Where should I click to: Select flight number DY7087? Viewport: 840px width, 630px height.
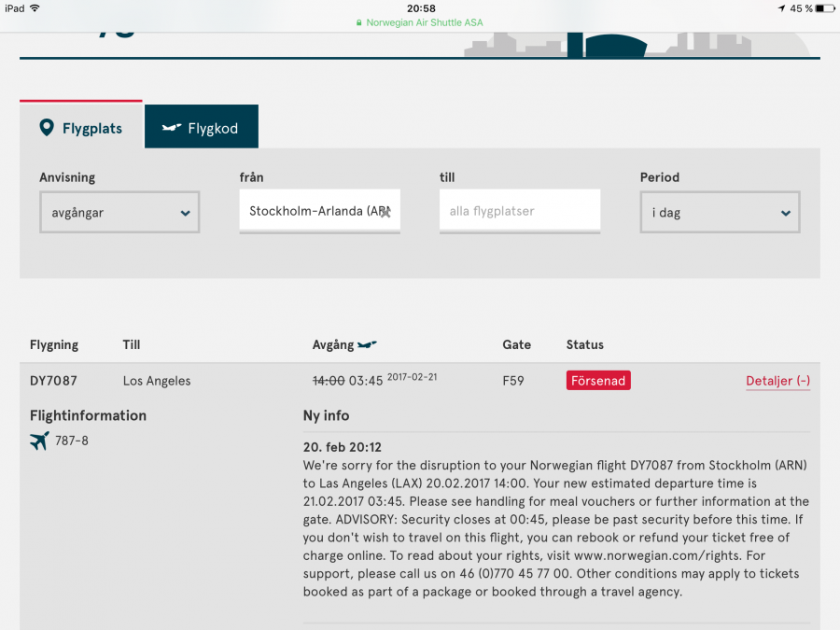pyautogui.click(x=53, y=381)
